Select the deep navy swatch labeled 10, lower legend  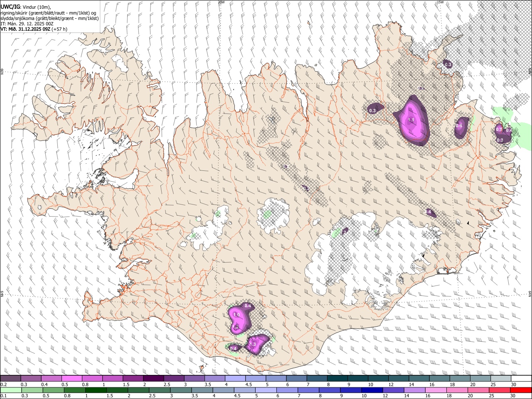coord(372,390)
